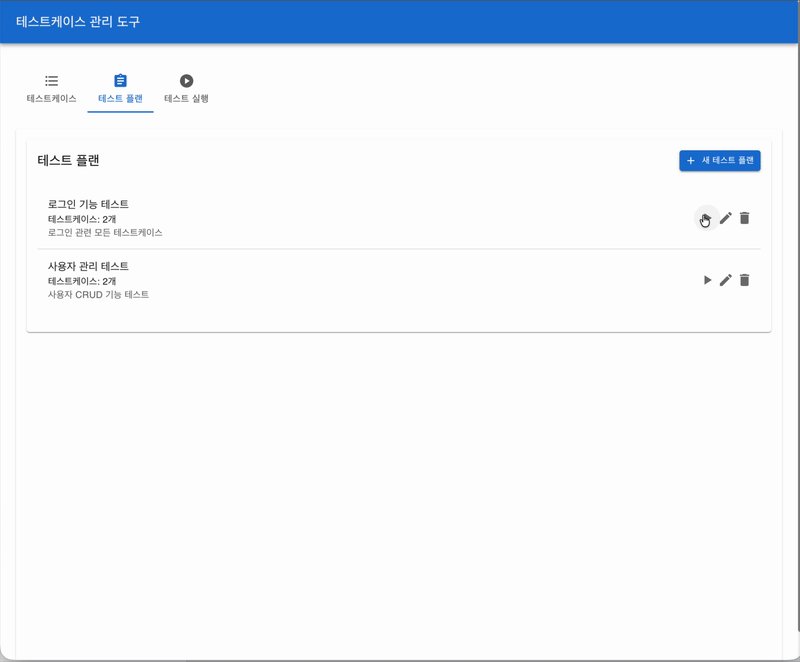Click the 테스트 플랜 panel heading
Viewport: 800px width, 662px height.
(69, 161)
